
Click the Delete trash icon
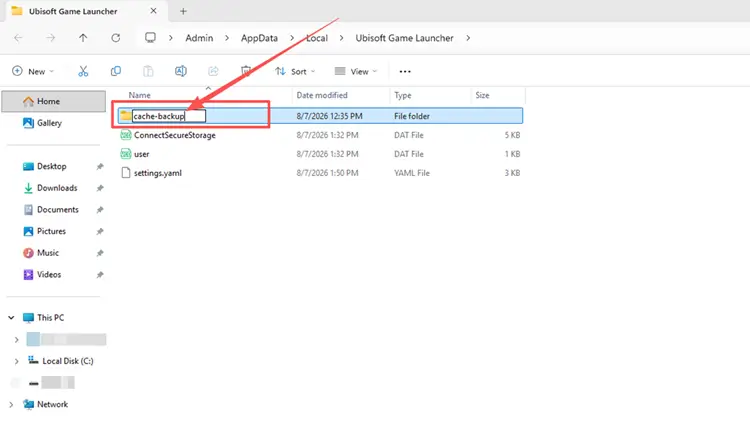[x=246, y=71]
